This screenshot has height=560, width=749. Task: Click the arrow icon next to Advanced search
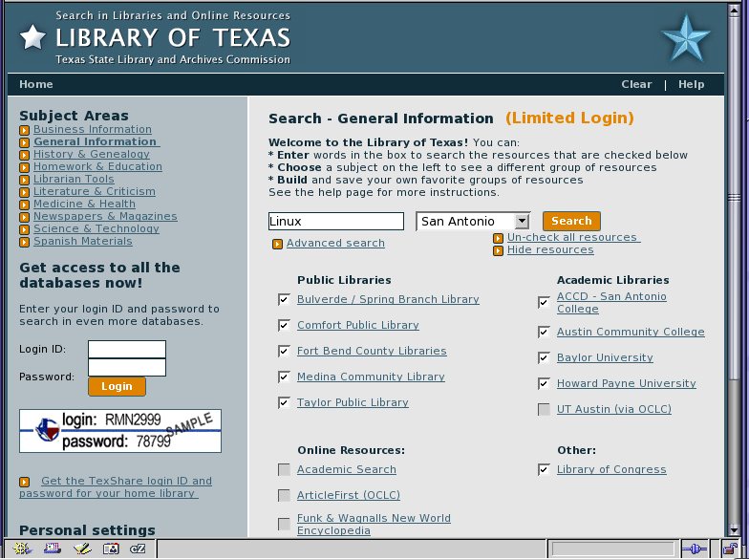pyautogui.click(x=277, y=245)
